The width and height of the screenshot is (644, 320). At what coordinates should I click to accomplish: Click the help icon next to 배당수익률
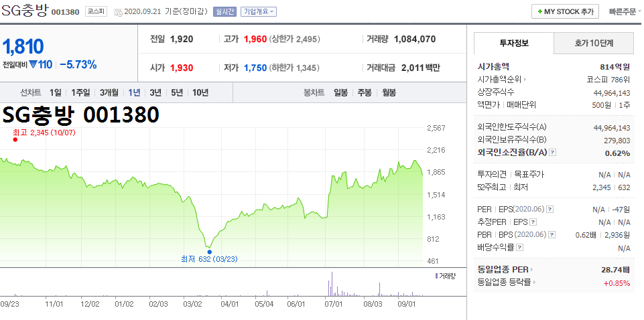tap(519, 248)
